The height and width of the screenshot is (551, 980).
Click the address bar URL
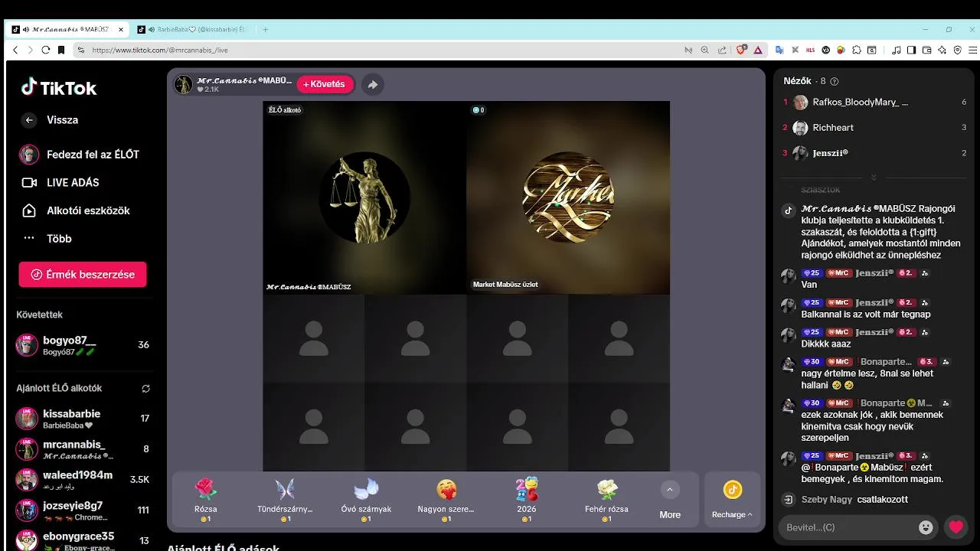point(160,50)
